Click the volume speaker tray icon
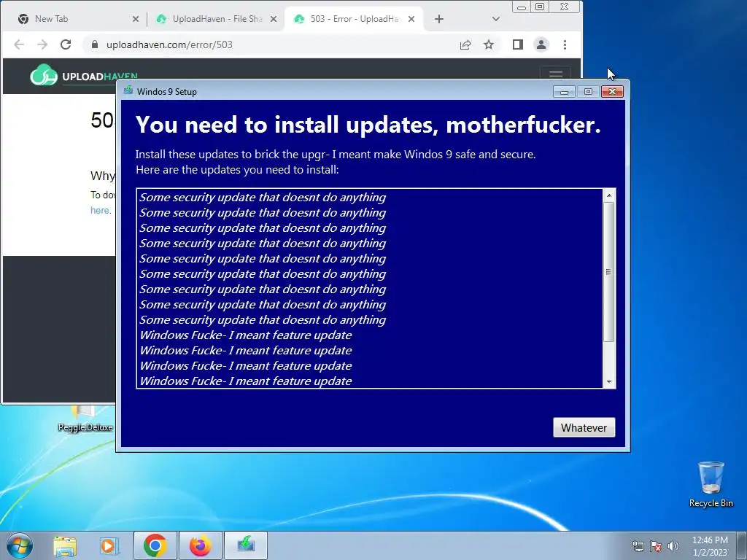This screenshot has width=747, height=560. point(673,545)
